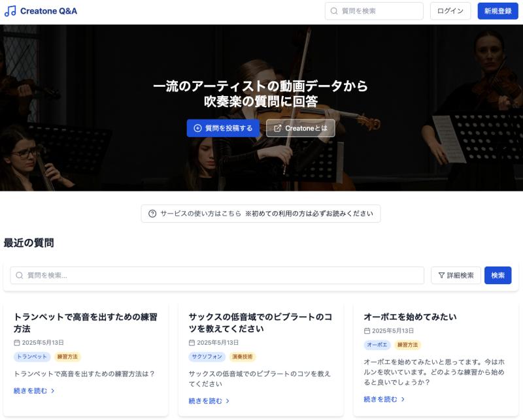Click the ログイン button
The image size is (523, 420).
click(x=450, y=11)
